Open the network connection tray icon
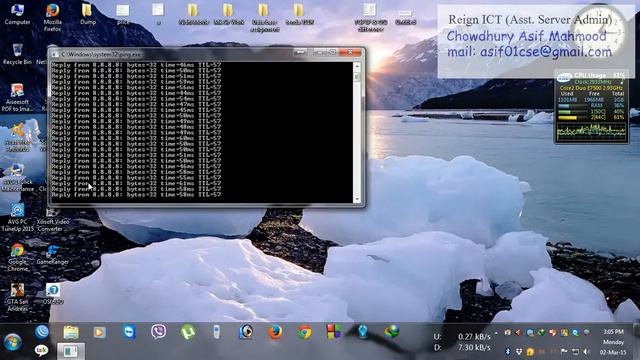The height and width of the screenshot is (360, 640). (576, 351)
